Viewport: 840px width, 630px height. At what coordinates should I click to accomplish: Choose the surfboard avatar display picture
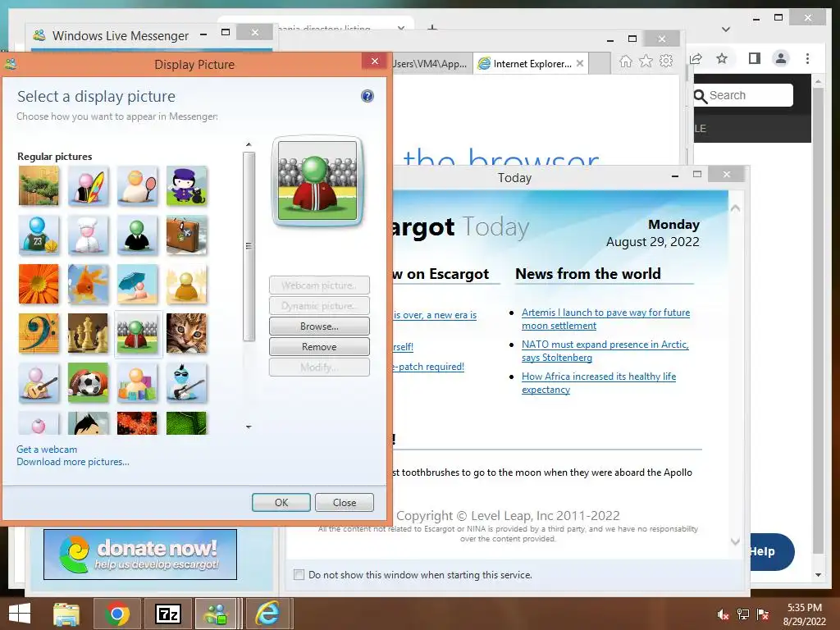(x=88, y=186)
